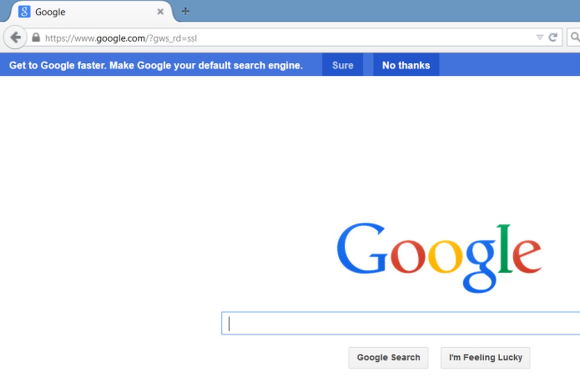Click the padlock security icon
Viewport: 580px width, 392px height.
point(35,37)
